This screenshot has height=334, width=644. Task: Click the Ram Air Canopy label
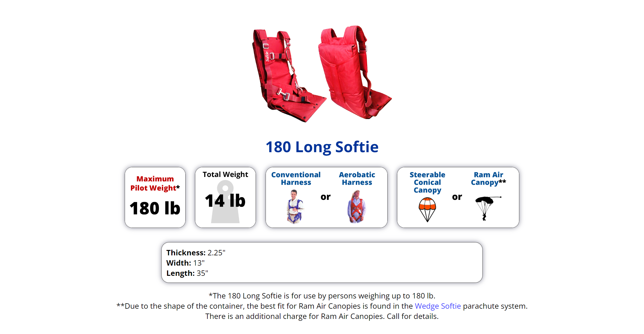pos(488,179)
